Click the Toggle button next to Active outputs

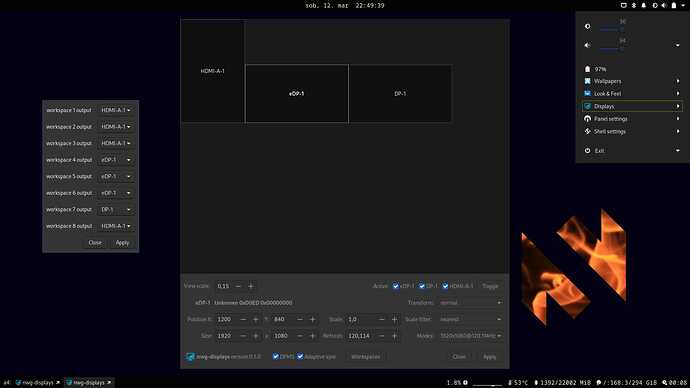[x=490, y=286]
